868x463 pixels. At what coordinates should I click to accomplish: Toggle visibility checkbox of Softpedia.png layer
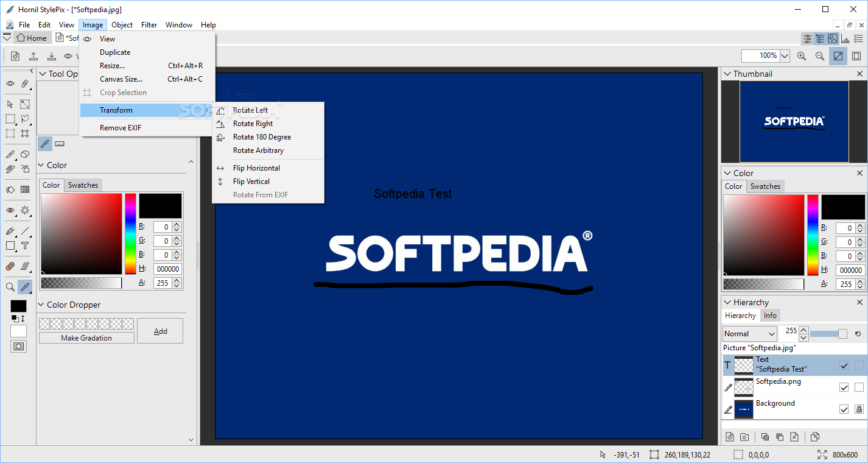tap(844, 387)
